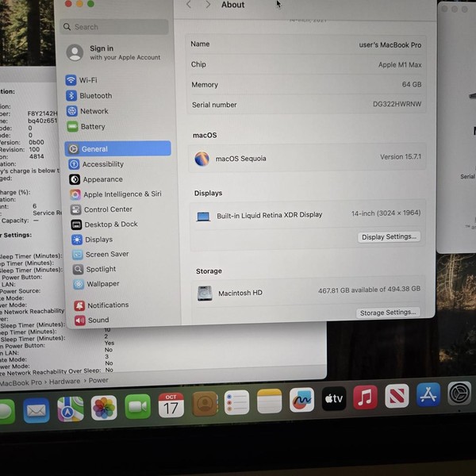Screen dimensions: 476x476
Task: Open the Sound speaker icon
Action: pos(80,321)
